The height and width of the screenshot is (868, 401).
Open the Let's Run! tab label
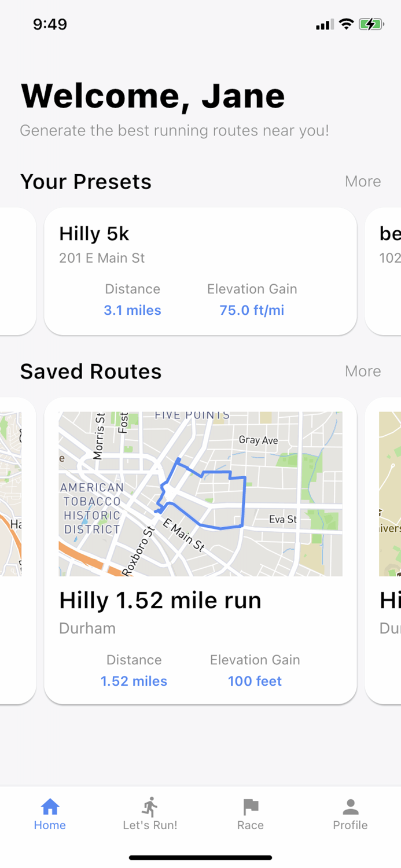150,825
